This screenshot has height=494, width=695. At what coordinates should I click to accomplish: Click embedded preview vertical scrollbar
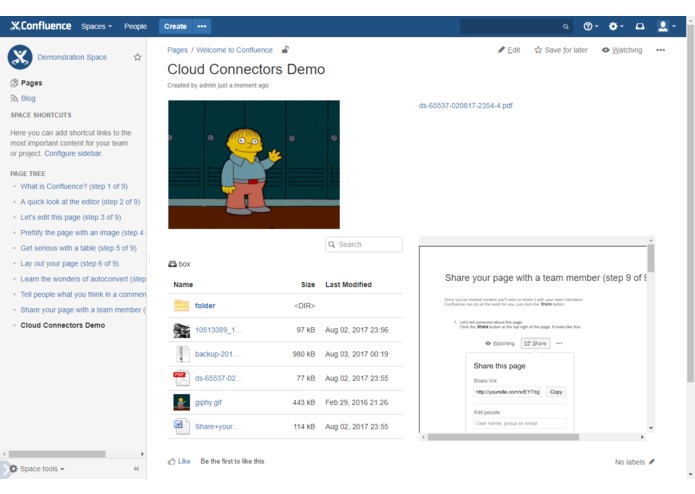pyautogui.click(x=651, y=258)
